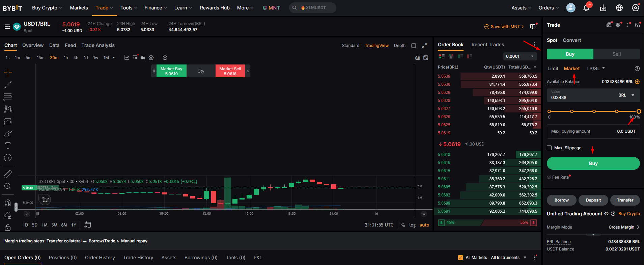644x265 pixels.
Task: Open the trading guide book icon
Action: point(533,26)
